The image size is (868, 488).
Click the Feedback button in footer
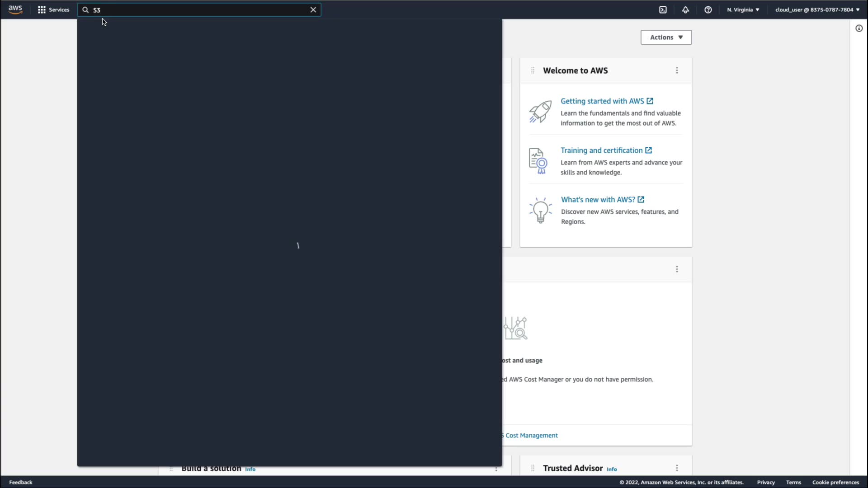[21, 482]
